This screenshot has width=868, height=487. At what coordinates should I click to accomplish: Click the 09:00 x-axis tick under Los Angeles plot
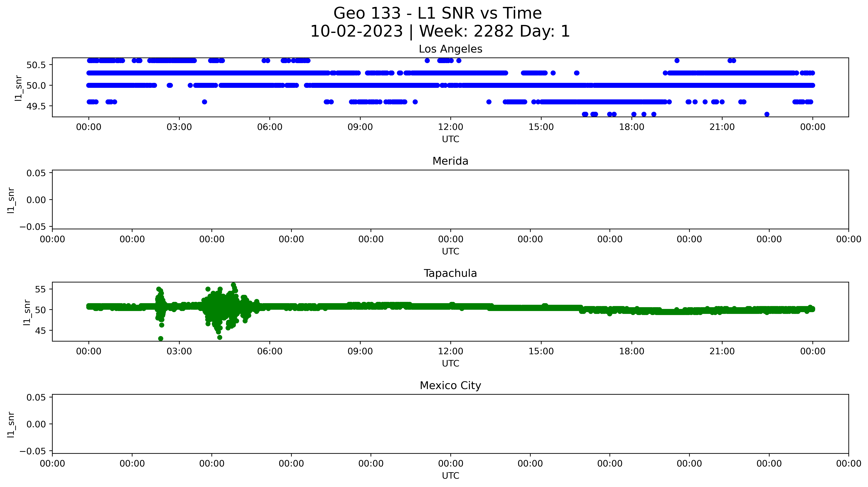360,127
